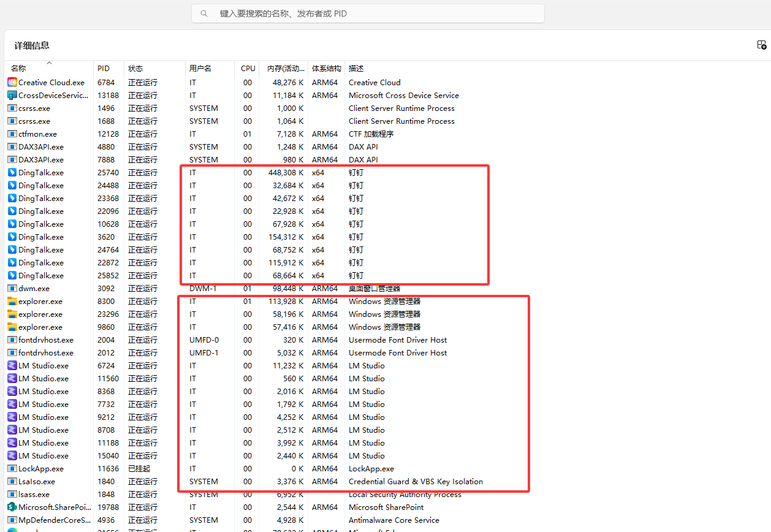Click the 详细信息 page title
Screen dimensions: 771x532
[x=32, y=45]
